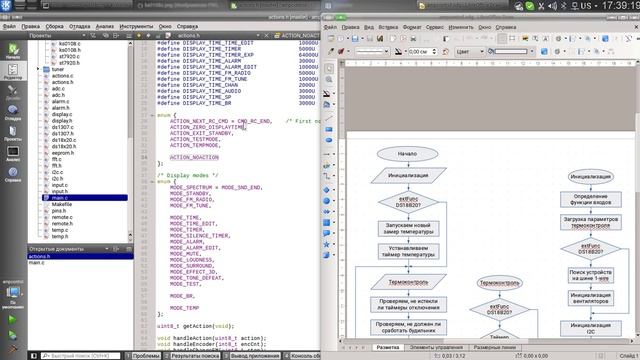Run the project with green play button
640x360 pixels.
(13, 319)
